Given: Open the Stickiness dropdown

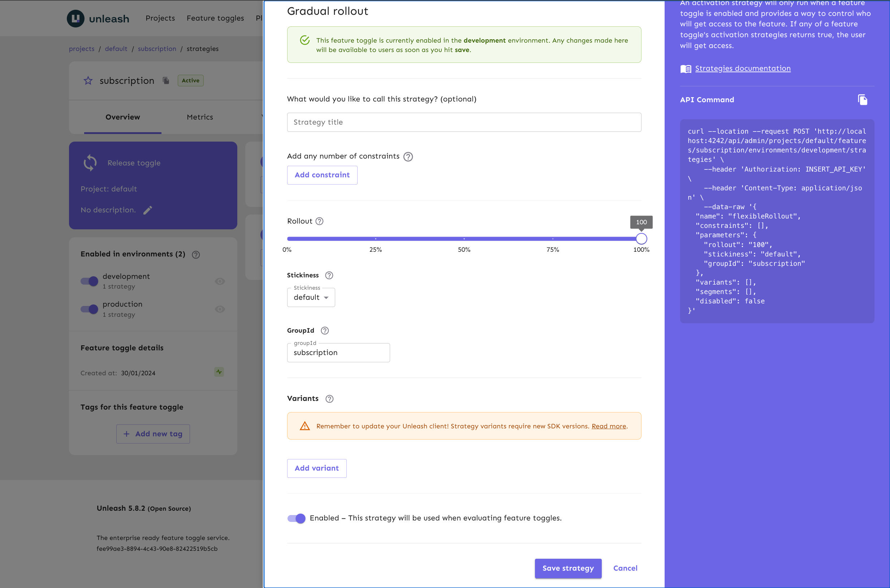Looking at the screenshot, I should (x=310, y=297).
